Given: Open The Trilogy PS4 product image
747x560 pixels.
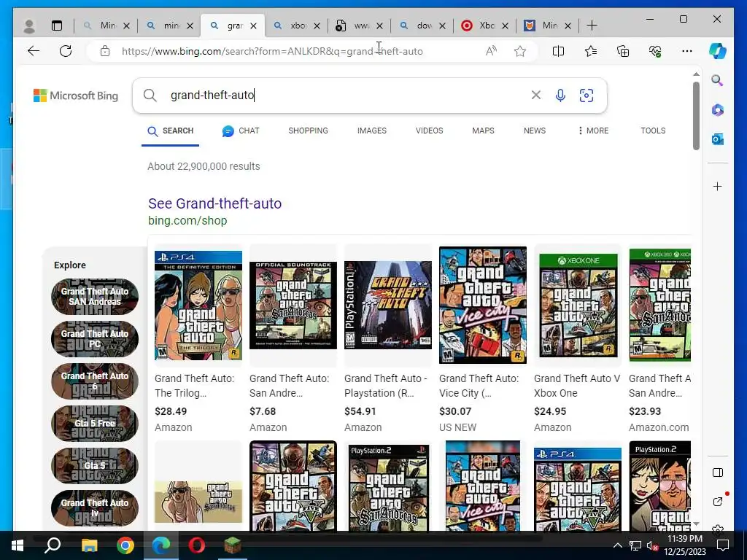Looking at the screenshot, I should (198, 306).
